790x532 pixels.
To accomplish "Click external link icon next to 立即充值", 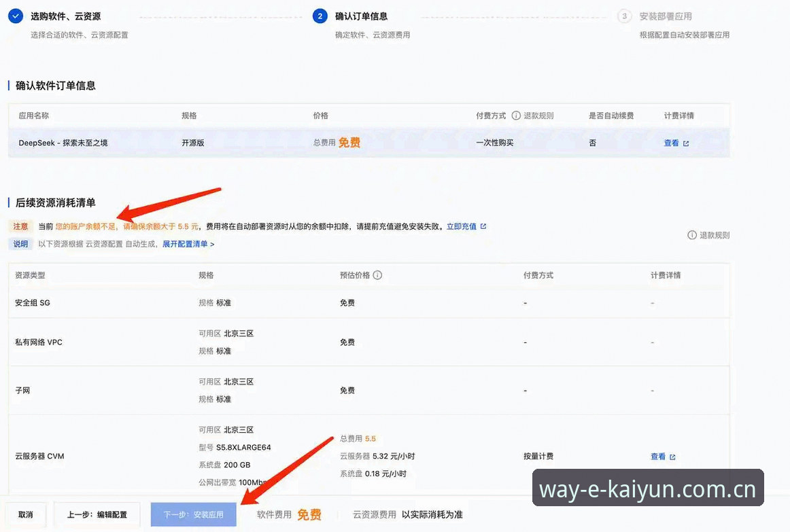I will coord(483,226).
